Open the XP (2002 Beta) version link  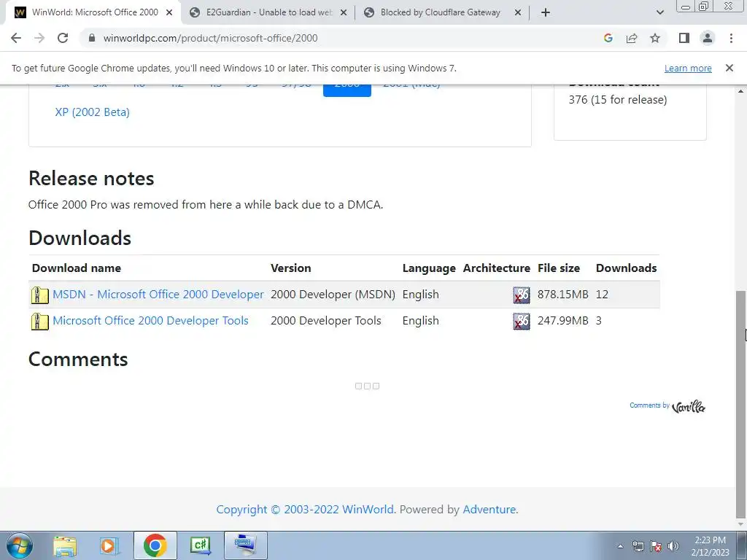pos(93,112)
